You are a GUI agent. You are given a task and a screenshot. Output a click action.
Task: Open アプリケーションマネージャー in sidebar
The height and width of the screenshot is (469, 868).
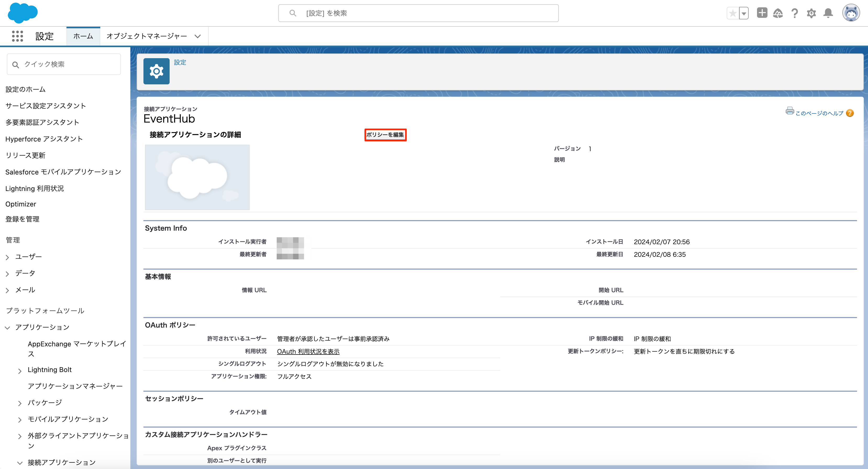pos(75,386)
